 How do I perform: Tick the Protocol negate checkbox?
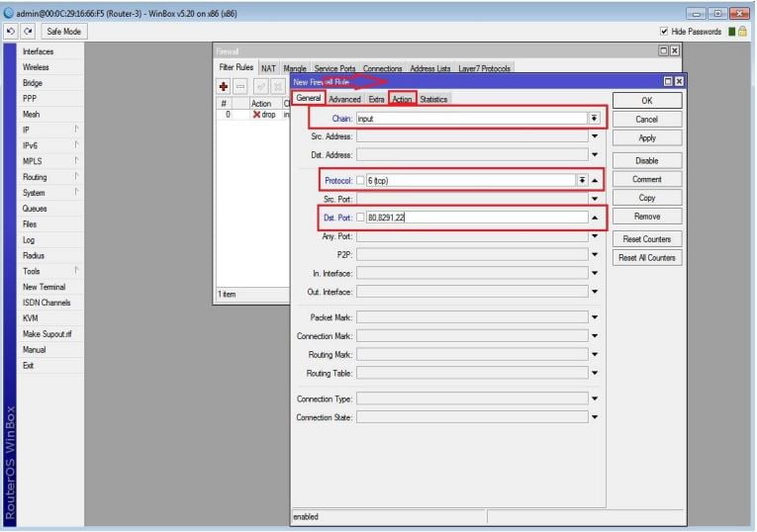pos(361,181)
